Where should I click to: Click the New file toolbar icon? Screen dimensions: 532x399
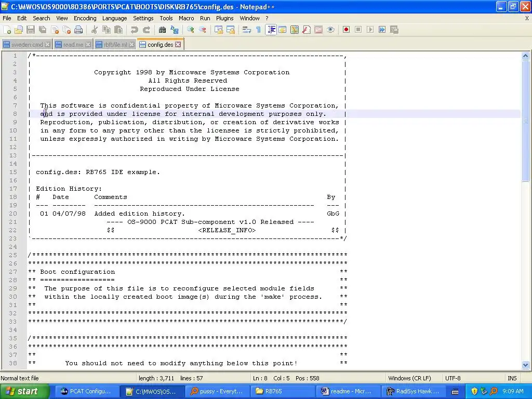pyautogui.click(x=7, y=30)
